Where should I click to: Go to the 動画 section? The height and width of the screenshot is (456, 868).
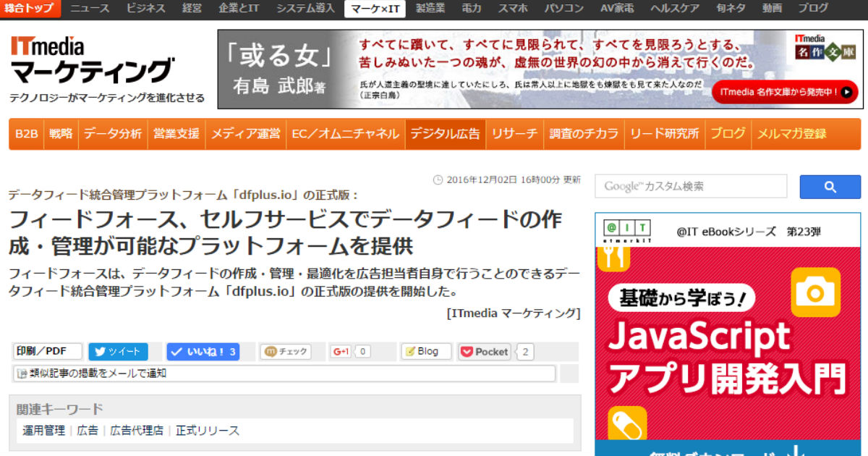click(772, 9)
